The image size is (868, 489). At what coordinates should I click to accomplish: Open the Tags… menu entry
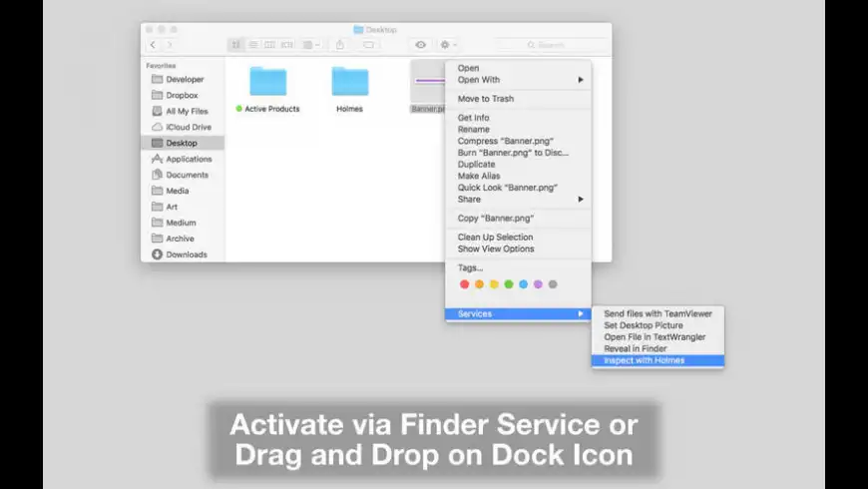point(518,267)
